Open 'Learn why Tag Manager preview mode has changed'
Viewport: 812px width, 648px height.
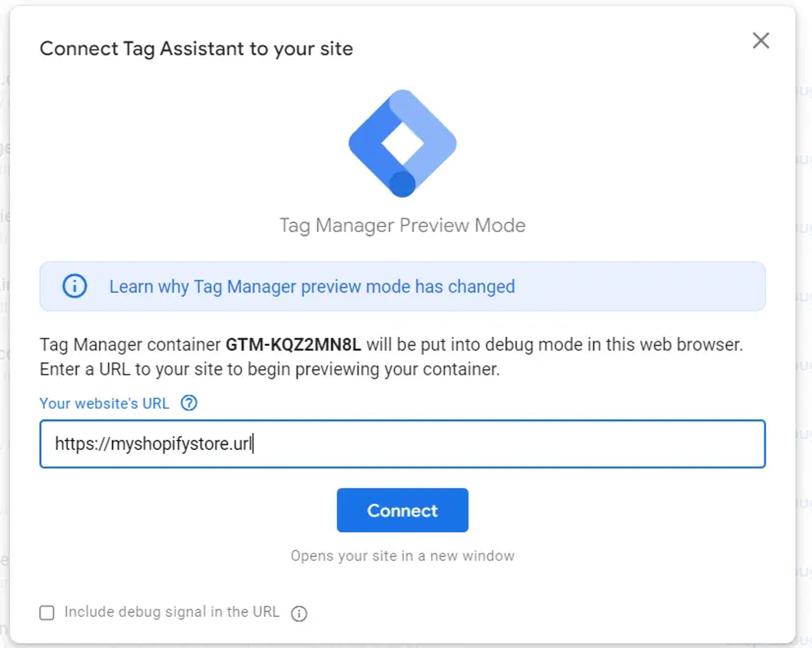click(x=312, y=286)
